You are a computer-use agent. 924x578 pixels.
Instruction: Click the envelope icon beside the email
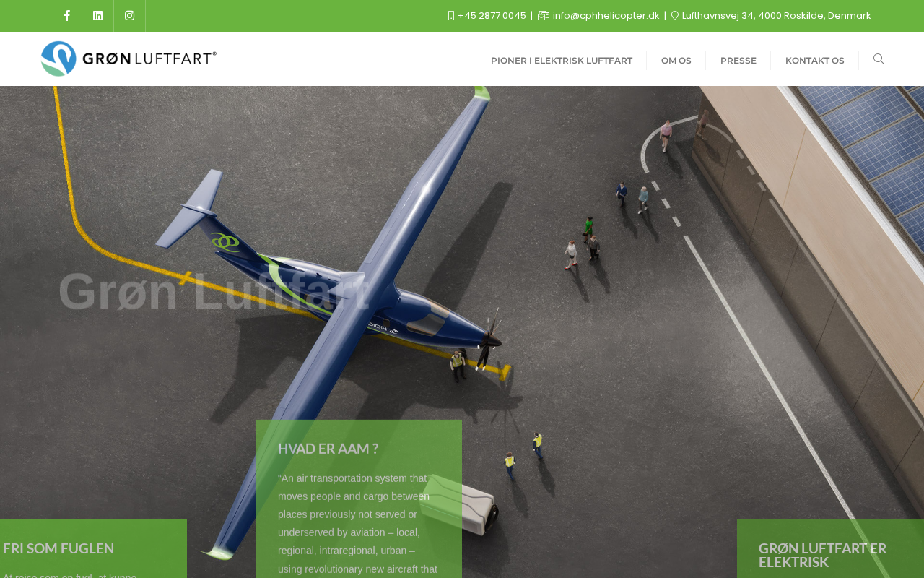pos(544,16)
